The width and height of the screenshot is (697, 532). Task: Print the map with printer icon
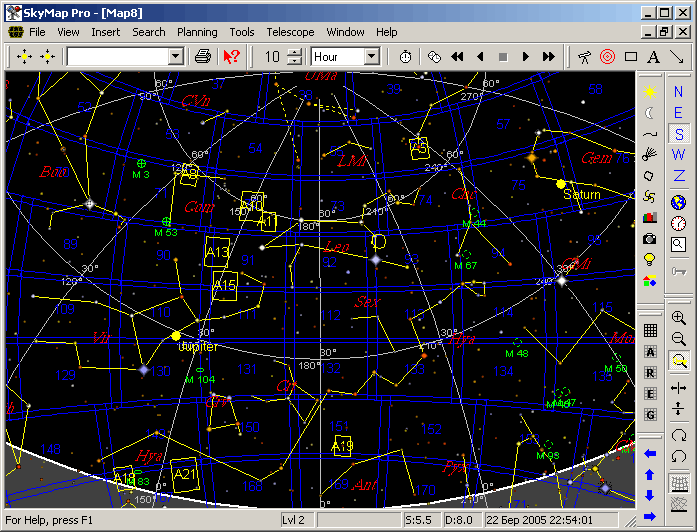point(203,57)
